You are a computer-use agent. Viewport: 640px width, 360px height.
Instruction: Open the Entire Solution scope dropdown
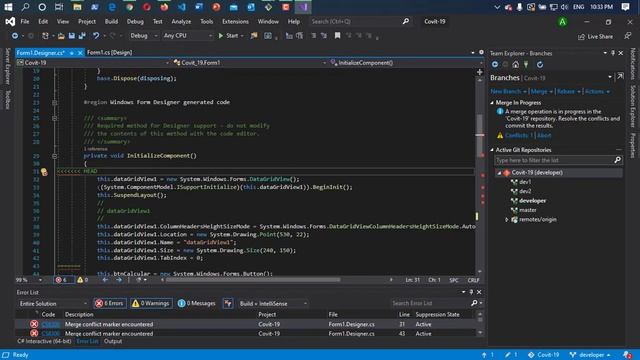(x=53, y=303)
